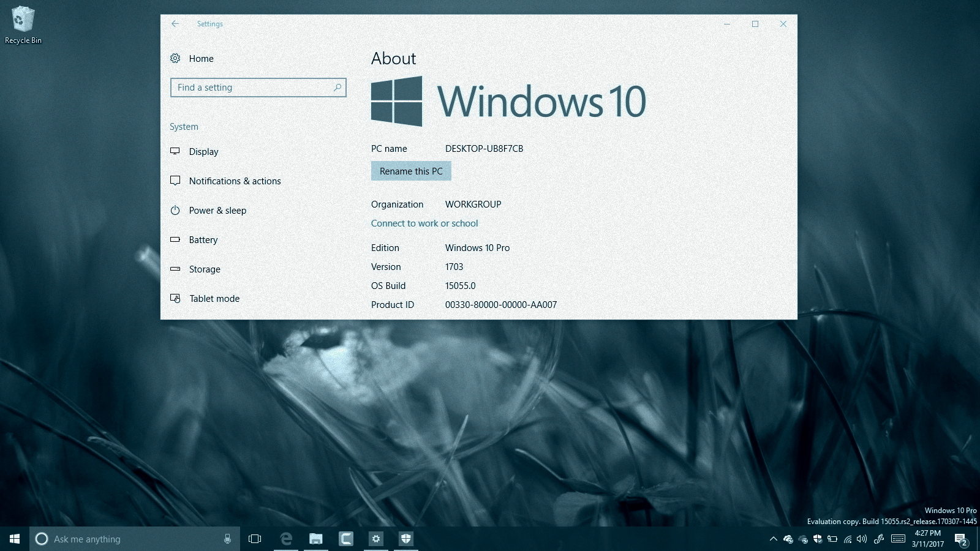
Task: Open Windows Defender shield on the taskbar
Action: coord(406,539)
